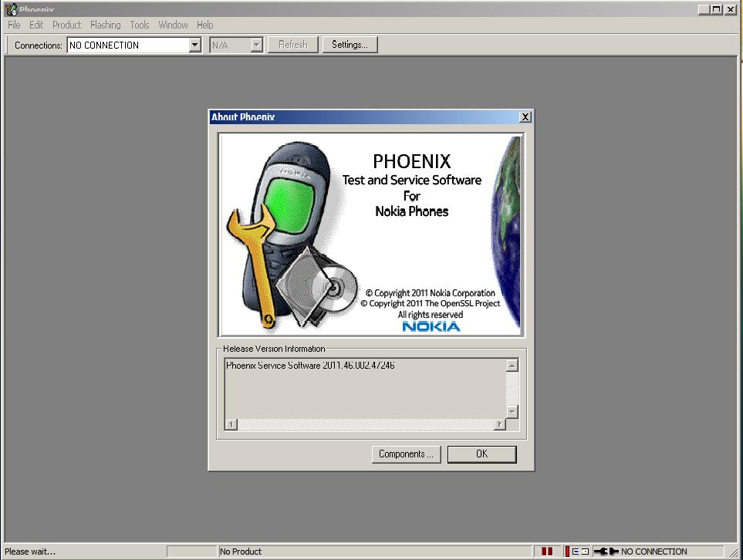Click the right arrow of the horizontal scrollbar

pos(500,424)
